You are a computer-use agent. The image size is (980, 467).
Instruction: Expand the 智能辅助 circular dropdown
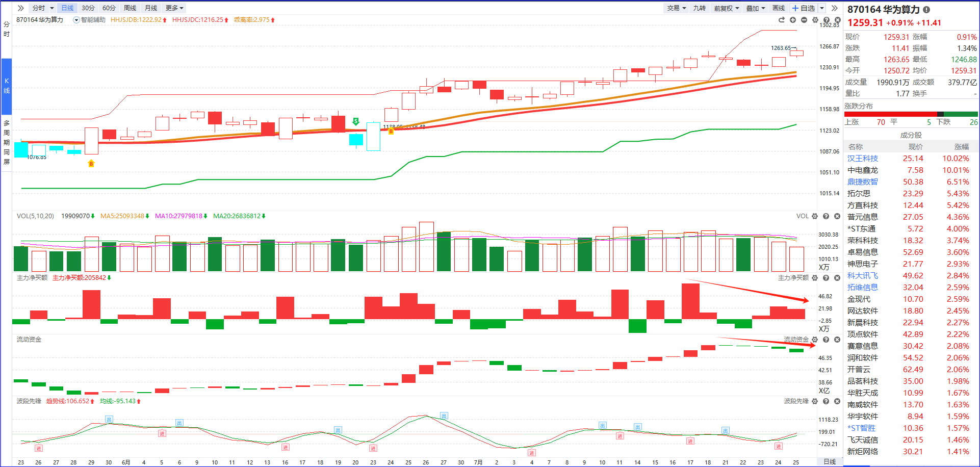[76, 20]
